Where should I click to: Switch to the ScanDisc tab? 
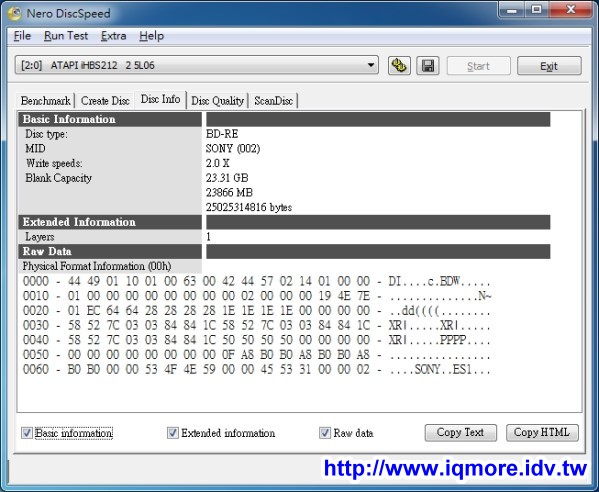[274, 101]
